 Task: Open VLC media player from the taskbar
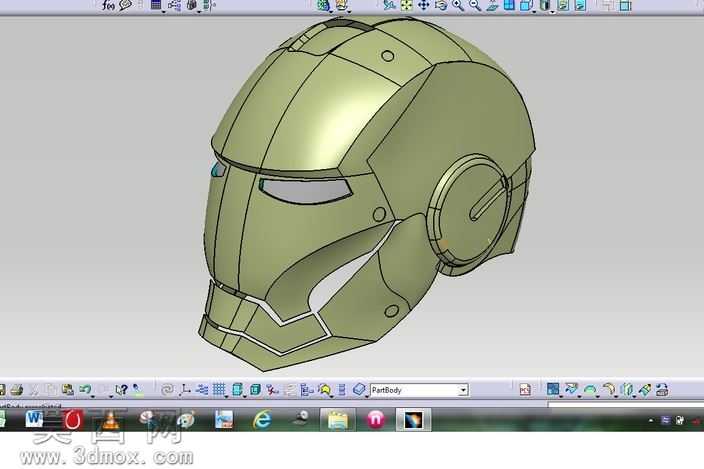coord(110,420)
